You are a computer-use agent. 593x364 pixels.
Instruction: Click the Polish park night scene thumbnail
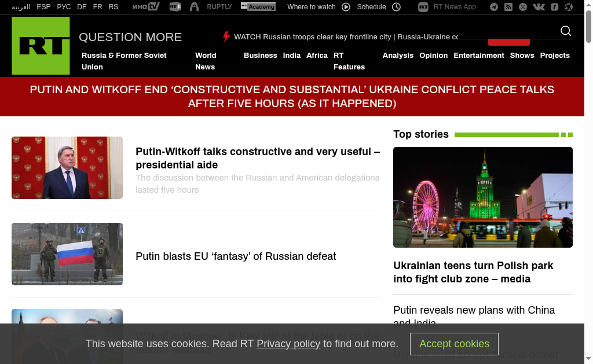click(482, 197)
